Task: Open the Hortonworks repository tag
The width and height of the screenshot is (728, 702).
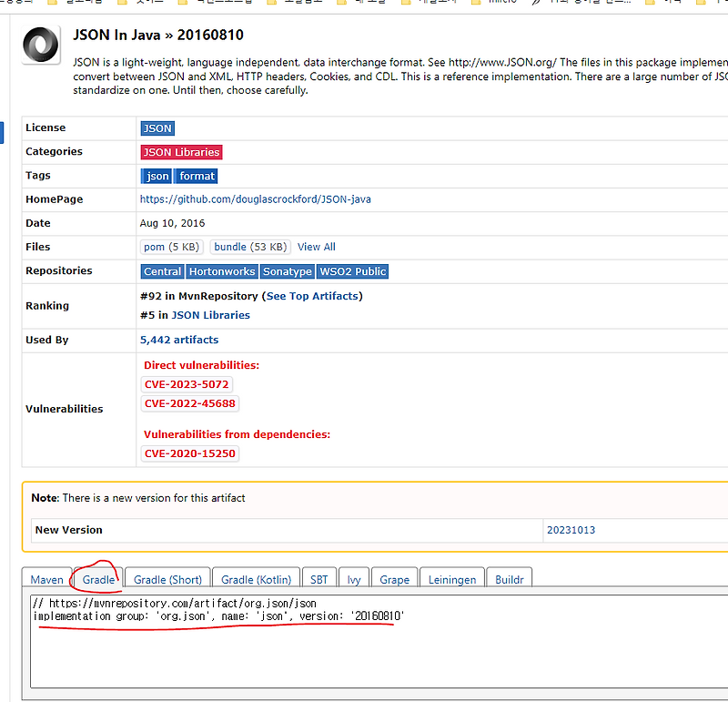Action: [222, 271]
